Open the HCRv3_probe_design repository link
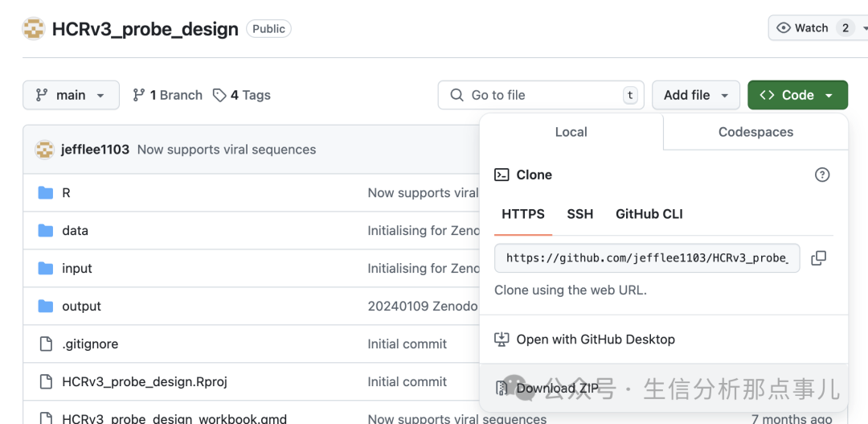The height and width of the screenshot is (424, 868). click(x=145, y=30)
